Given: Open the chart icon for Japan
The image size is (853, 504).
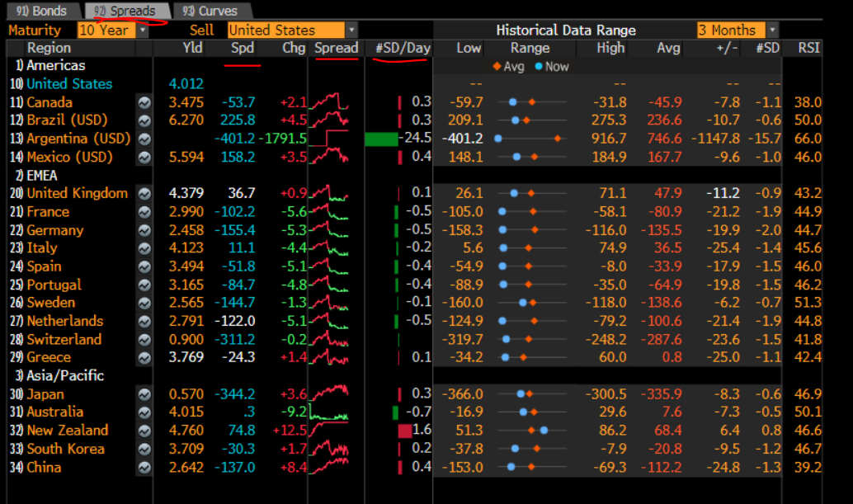Looking at the screenshot, I should (144, 394).
